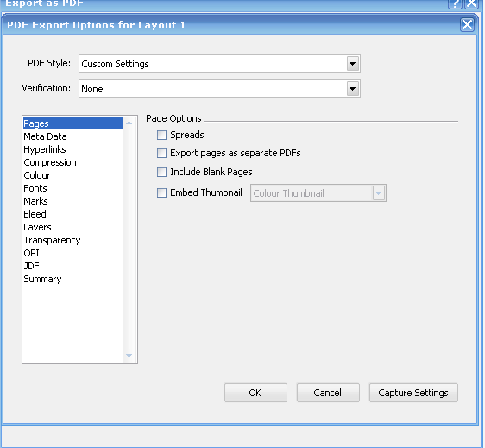Screen dimensions: 485x448
Task: Click the OK button
Action: 255,393
